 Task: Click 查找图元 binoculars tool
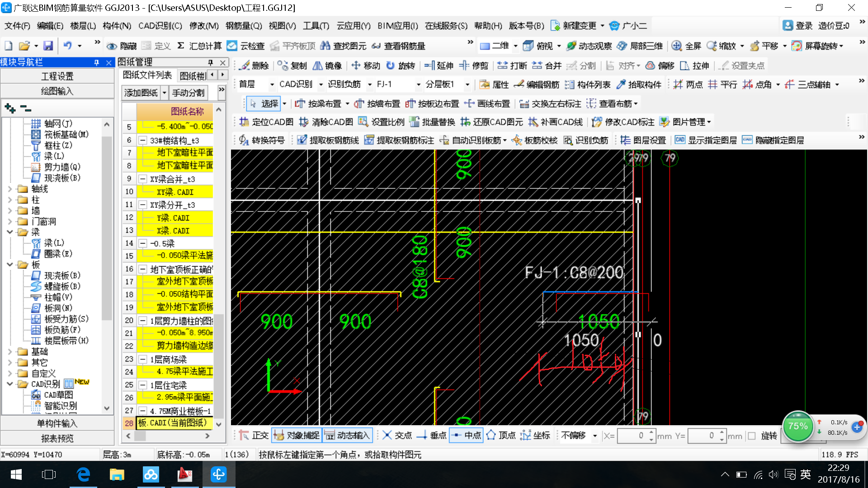tap(343, 46)
